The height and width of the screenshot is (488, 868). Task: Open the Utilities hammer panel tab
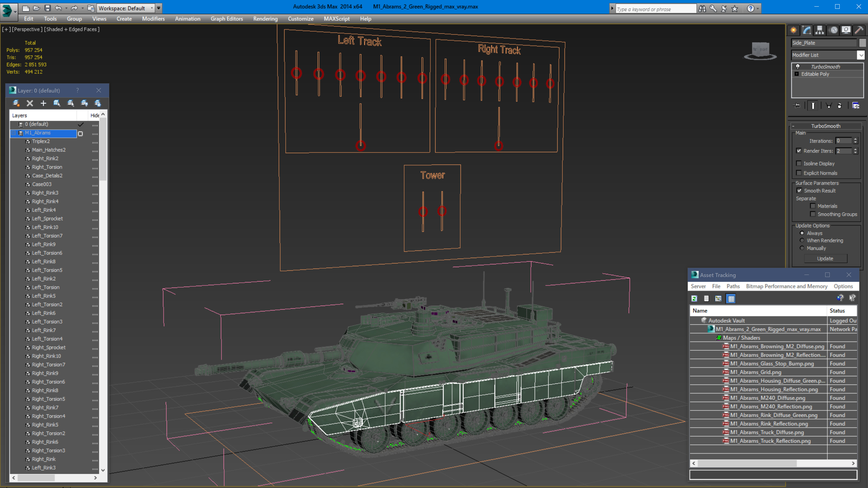click(859, 30)
